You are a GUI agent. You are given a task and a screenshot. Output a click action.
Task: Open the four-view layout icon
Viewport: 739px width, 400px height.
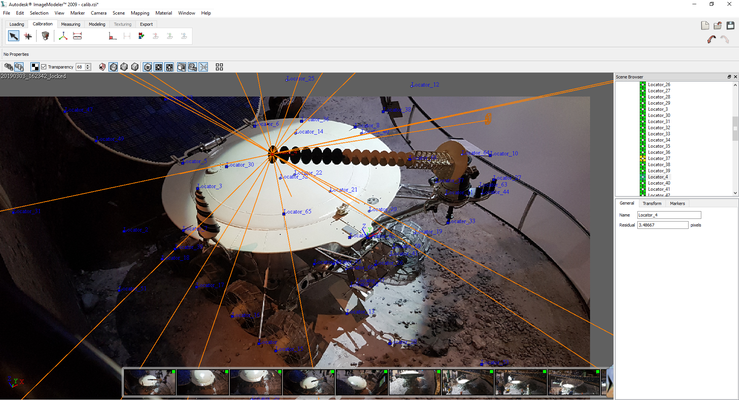(x=219, y=67)
